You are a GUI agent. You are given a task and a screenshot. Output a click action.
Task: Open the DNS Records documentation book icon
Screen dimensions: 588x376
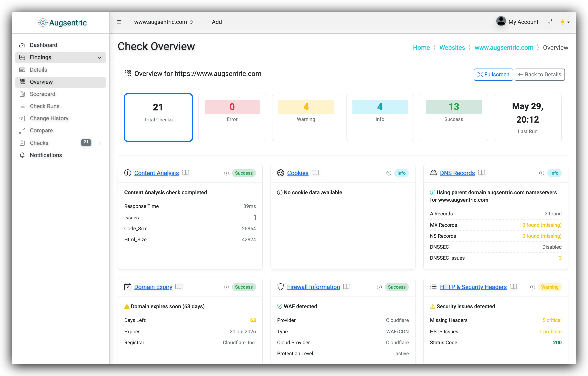[x=481, y=173]
